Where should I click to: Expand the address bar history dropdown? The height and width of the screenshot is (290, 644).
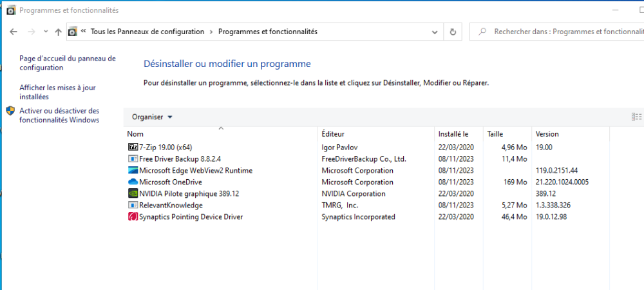tap(435, 32)
